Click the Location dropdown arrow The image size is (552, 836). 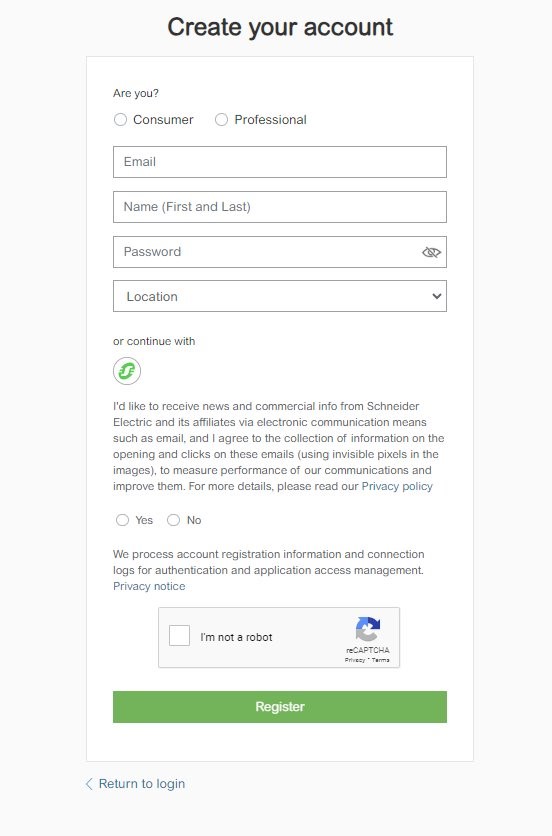click(437, 296)
